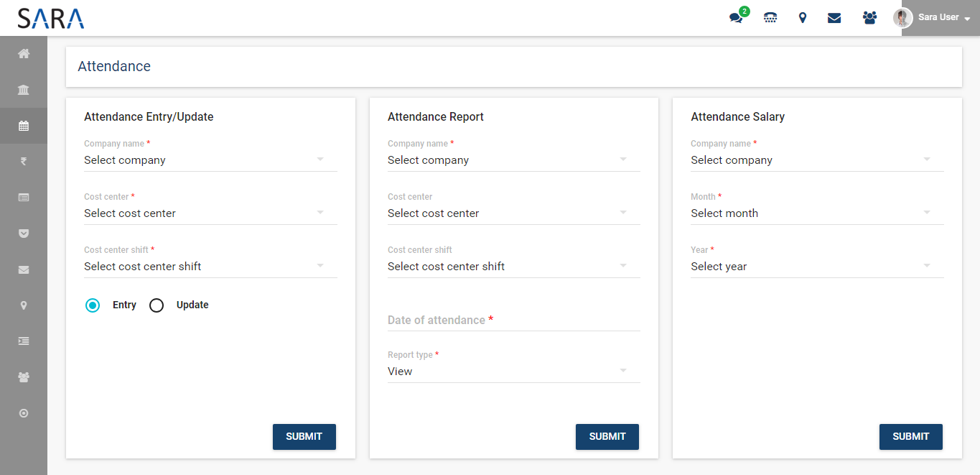Click the bank building sidebar icon
Image resolution: width=980 pixels, height=475 pixels.
pos(24,90)
